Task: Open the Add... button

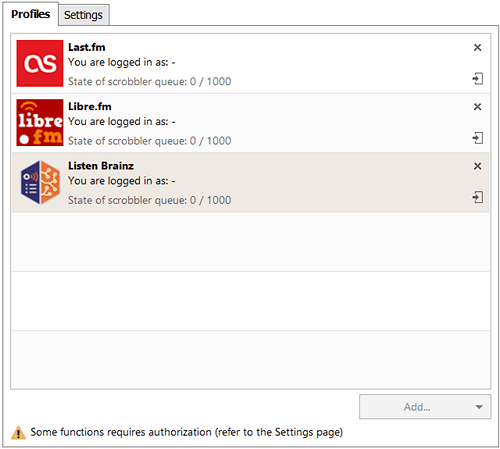Action: (x=425, y=407)
